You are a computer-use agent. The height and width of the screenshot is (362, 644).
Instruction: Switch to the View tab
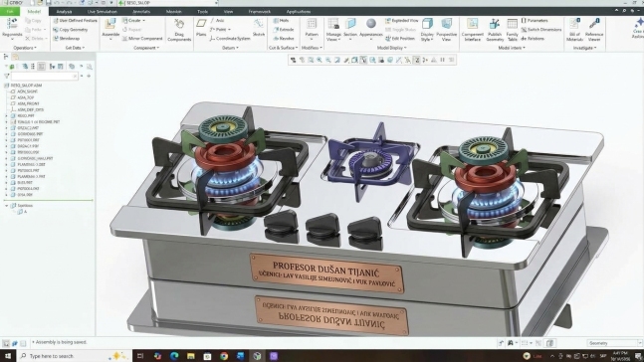click(x=228, y=12)
